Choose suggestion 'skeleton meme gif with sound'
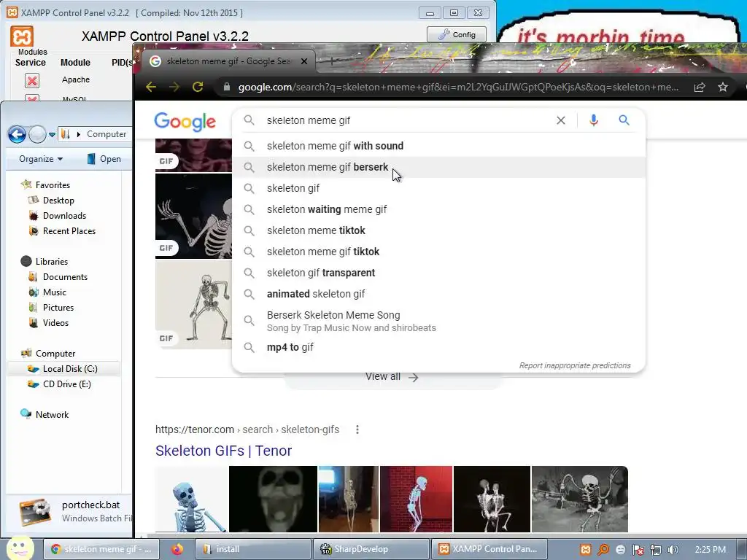Image resolution: width=747 pixels, height=560 pixels. [x=438, y=146]
